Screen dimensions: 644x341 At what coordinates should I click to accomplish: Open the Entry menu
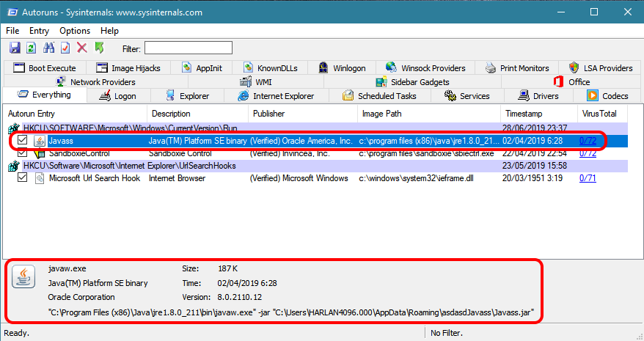[x=39, y=31]
